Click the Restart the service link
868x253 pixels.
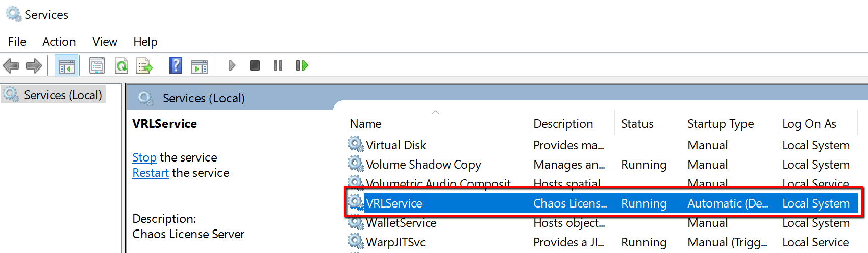(x=151, y=173)
